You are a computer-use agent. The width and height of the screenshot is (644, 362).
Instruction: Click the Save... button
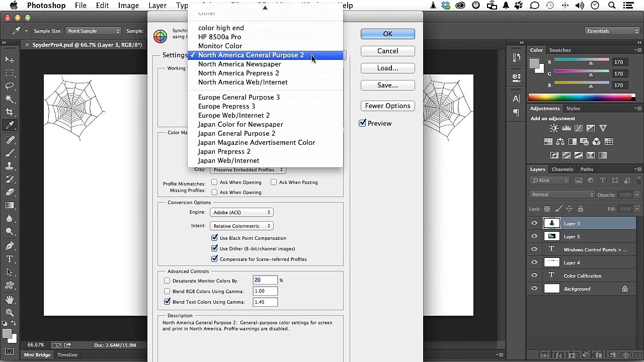(x=388, y=85)
